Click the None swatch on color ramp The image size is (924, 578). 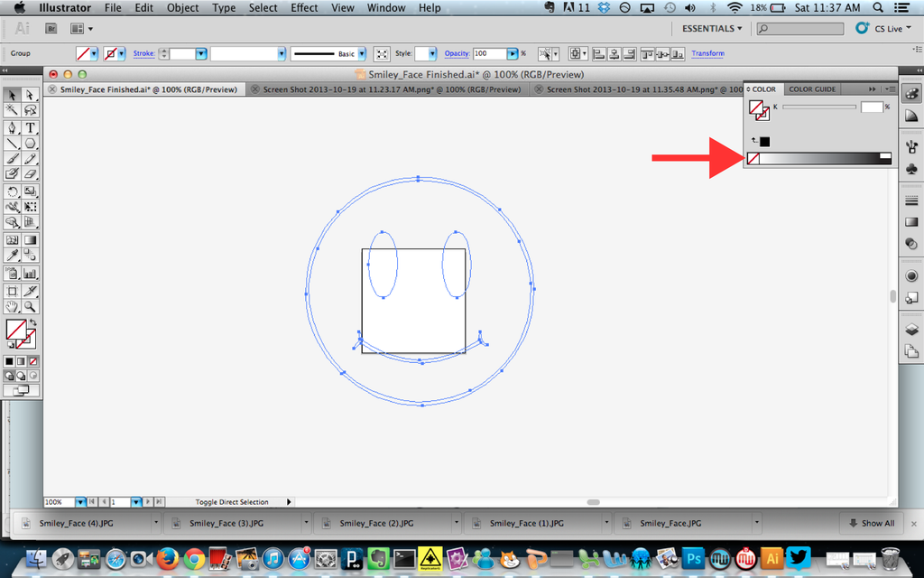point(753,159)
